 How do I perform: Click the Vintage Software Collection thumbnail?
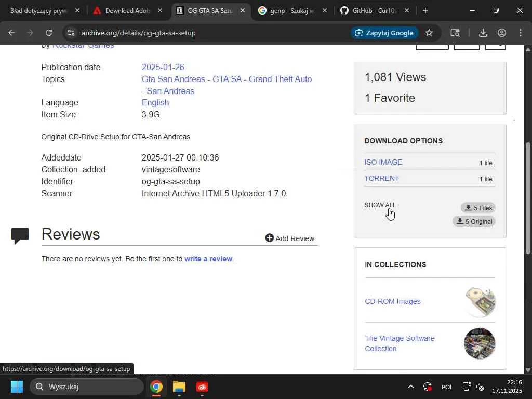tap(480, 343)
